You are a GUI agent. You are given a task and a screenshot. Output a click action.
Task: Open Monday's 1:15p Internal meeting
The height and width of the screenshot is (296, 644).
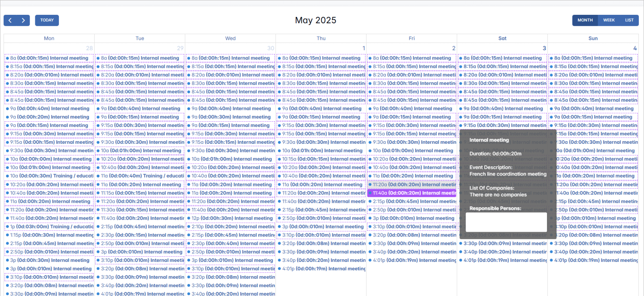click(49, 235)
